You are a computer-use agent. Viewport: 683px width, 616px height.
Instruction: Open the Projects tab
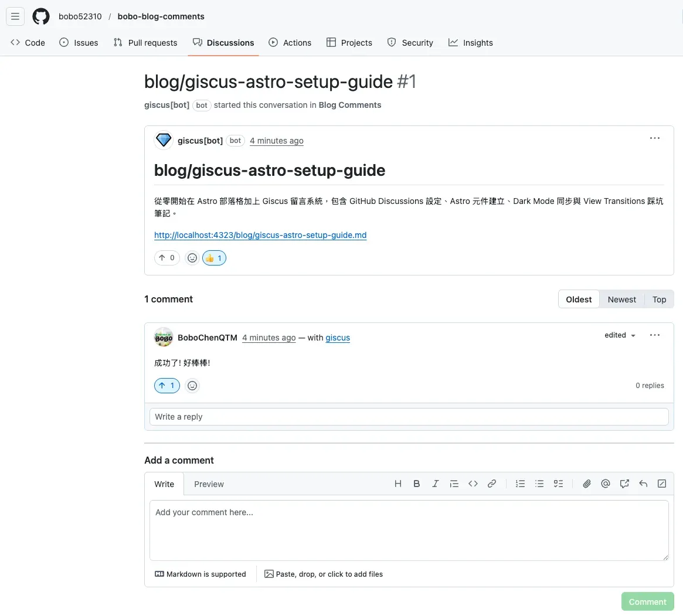pyautogui.click(x=349, y=43)
